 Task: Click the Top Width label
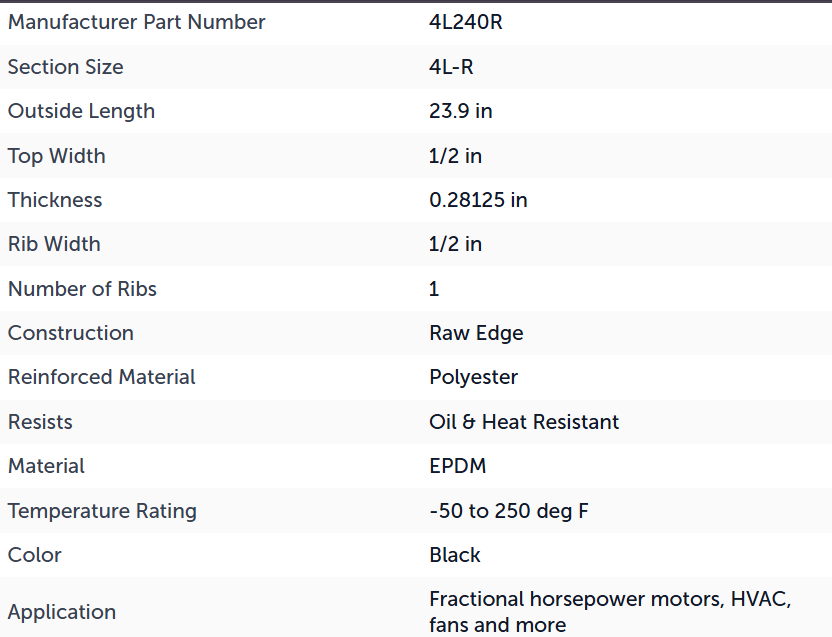[56, 156]
